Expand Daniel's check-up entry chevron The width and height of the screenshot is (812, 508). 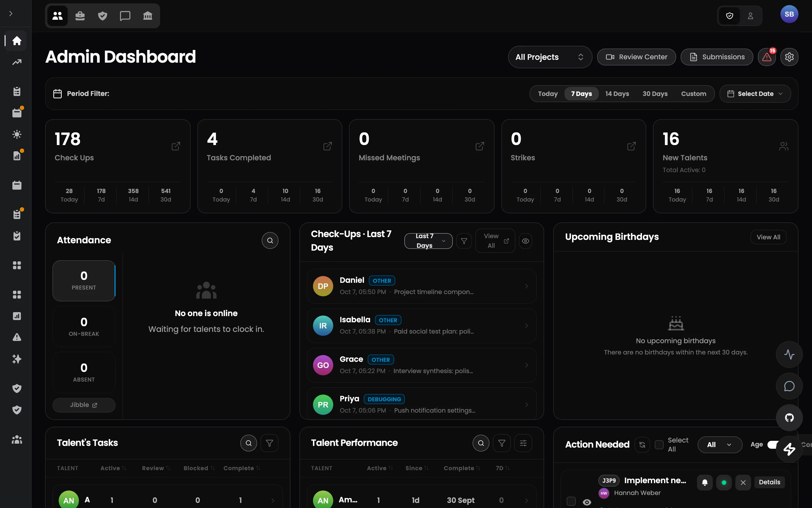click(x=526, y=286)
